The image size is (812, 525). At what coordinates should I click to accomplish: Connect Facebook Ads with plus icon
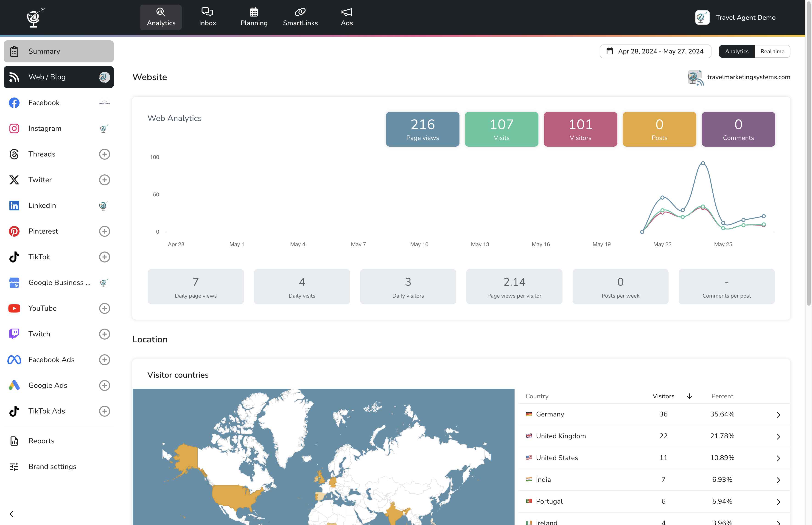(x=104, y=360)
